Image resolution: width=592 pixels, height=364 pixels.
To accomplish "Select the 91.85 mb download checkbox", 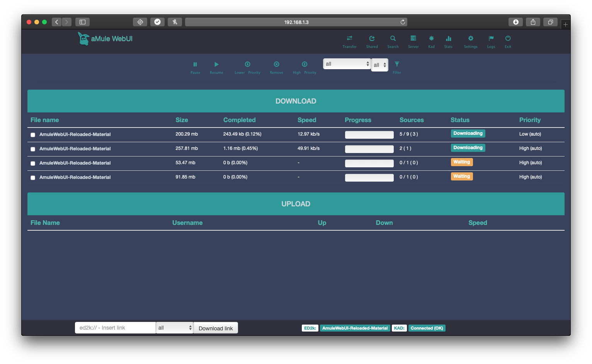I will [33, 178].
